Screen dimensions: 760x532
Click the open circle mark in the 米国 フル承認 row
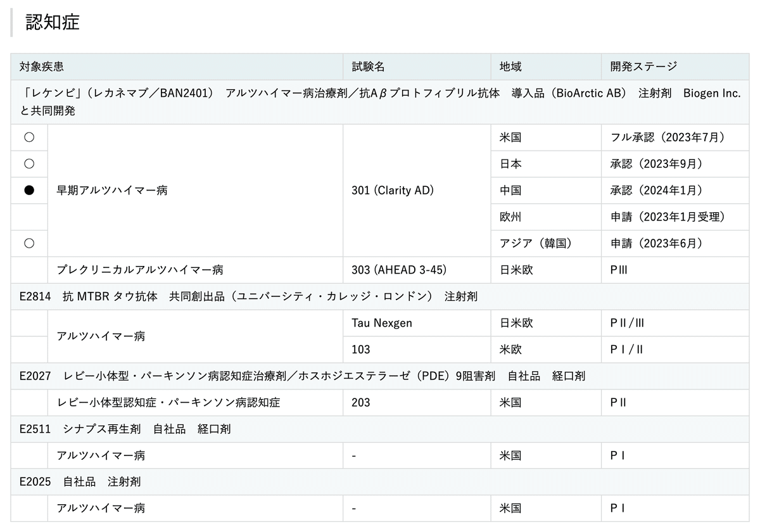(x=29, y=137)
